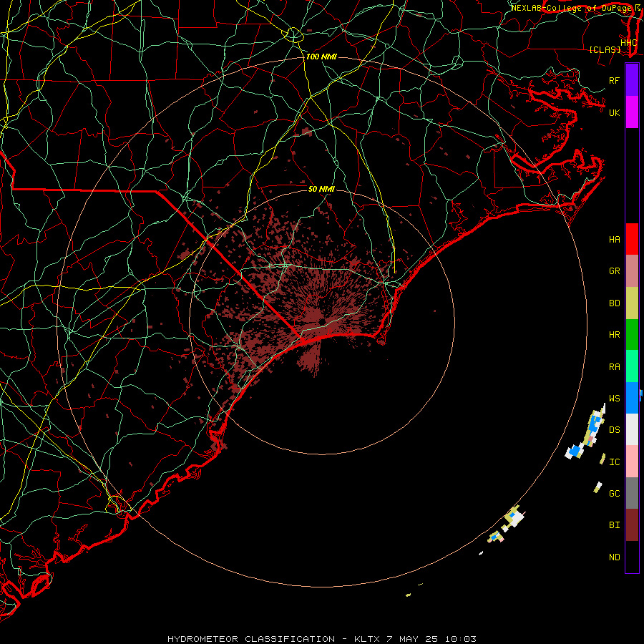Click the blue WS legend swatch

coord(632,398)
